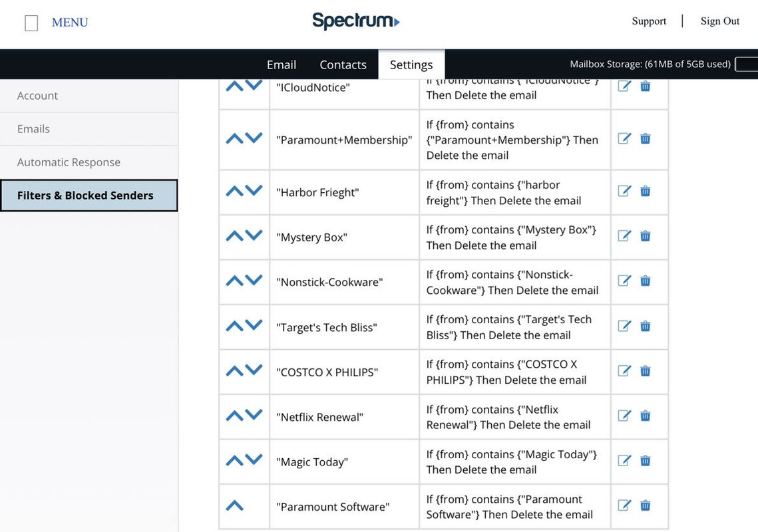Edit the "Paramount+Membership" filter
The image size is (758, 532).
pos(624,139)
